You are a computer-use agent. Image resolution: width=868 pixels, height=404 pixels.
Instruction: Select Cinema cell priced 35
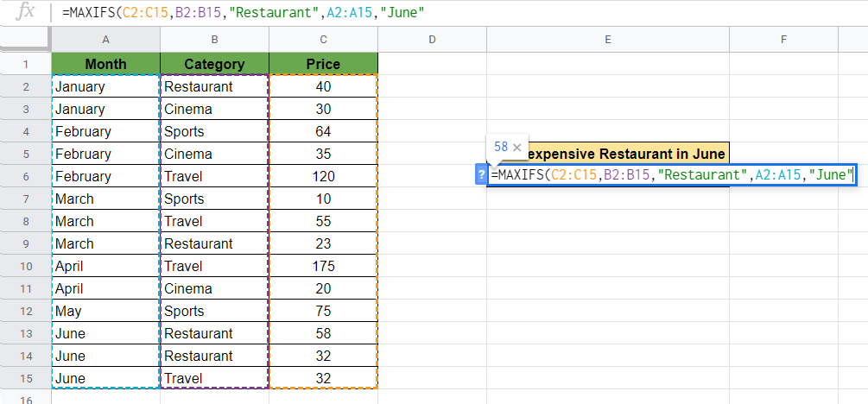pyautogui.click(x=214, y=154)
